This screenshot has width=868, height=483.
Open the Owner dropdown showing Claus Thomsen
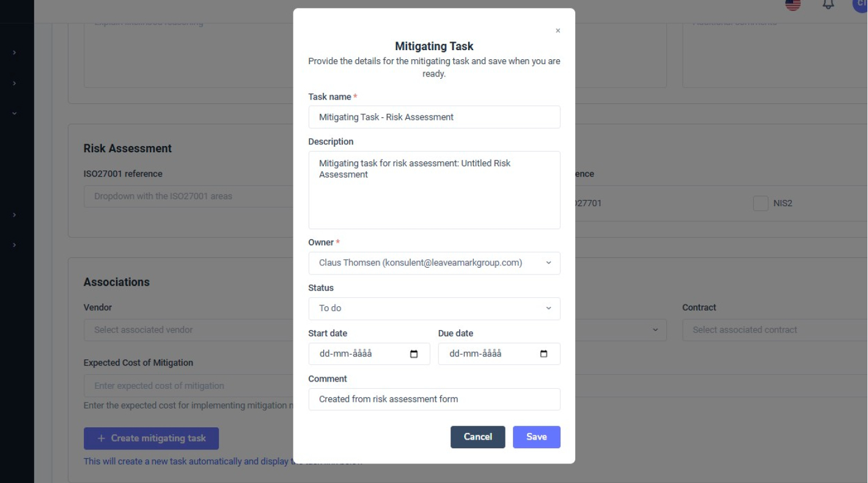coord(434,263)
